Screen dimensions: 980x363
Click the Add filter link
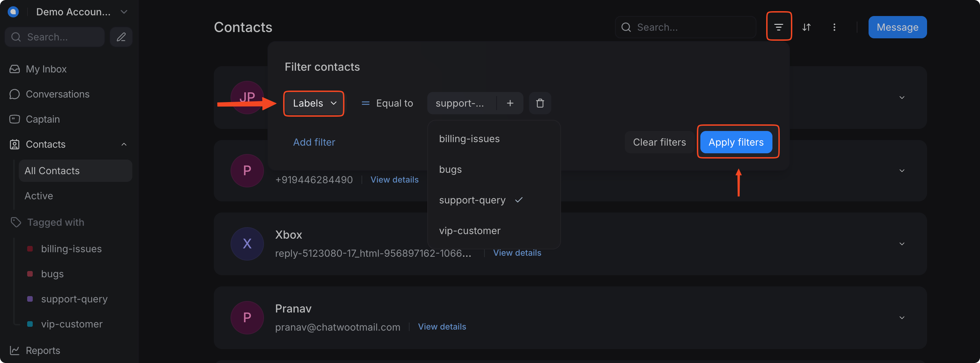[x=314, y=142]
